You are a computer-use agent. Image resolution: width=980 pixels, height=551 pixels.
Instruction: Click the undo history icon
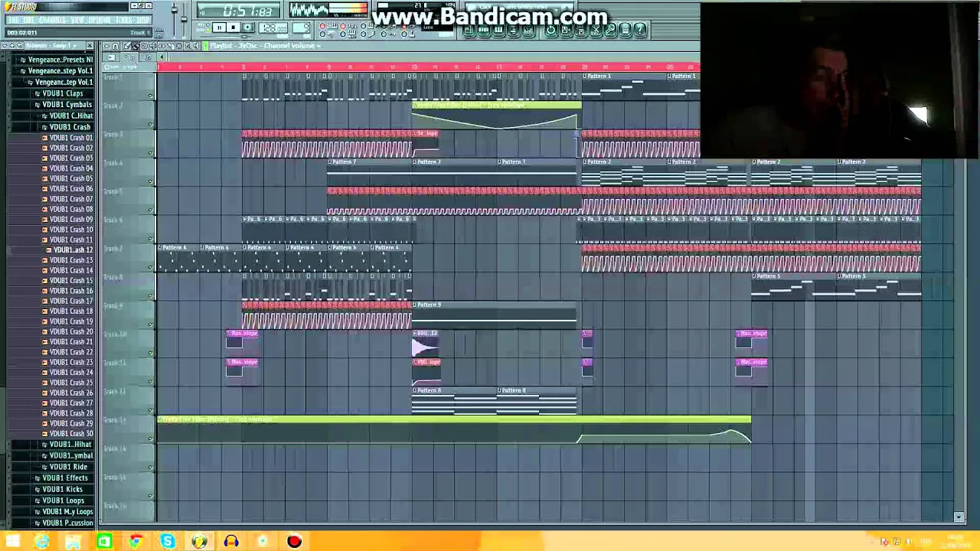(x=552, y=30)
